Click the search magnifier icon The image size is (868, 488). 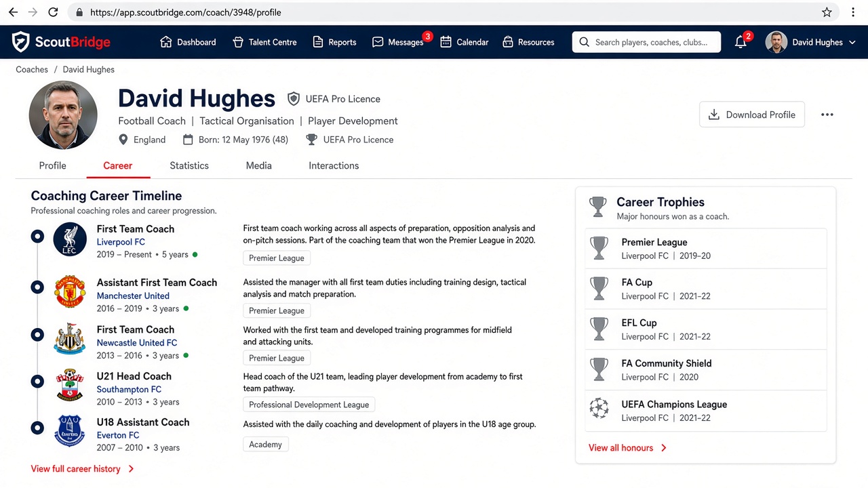[x=584, y=42]
